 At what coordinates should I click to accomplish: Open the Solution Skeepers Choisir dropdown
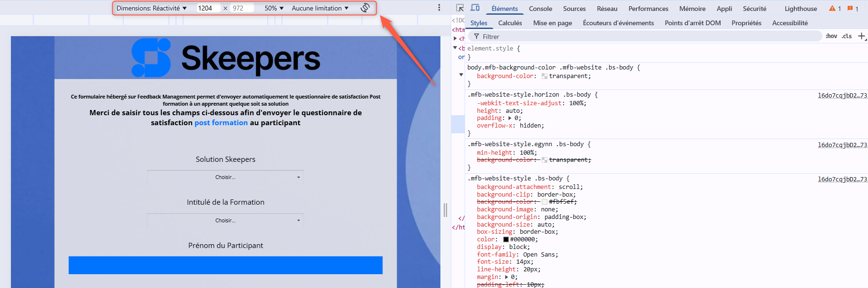pyautogui.click(x=225, y=177)
